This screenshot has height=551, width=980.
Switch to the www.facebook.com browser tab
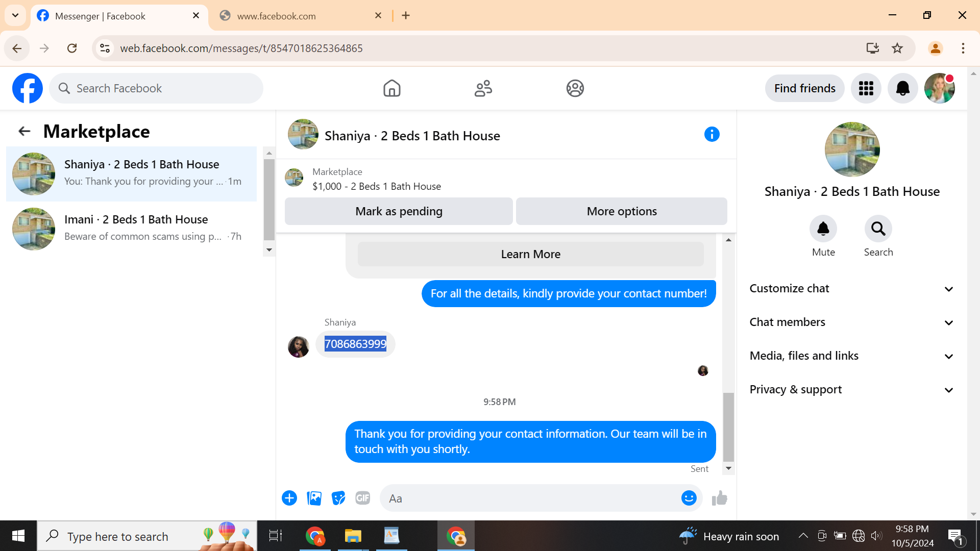(276, 16)
